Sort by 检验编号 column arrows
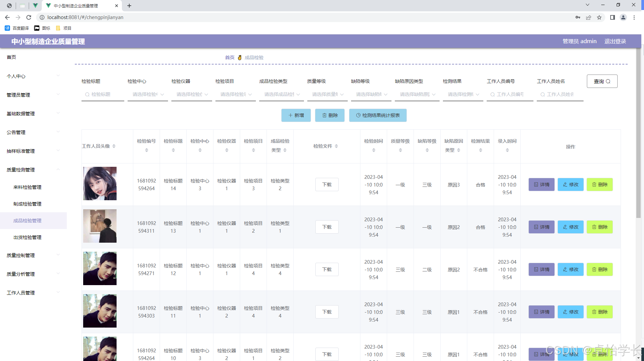Screen dimensions: 644x361 (x=146, y=150)
